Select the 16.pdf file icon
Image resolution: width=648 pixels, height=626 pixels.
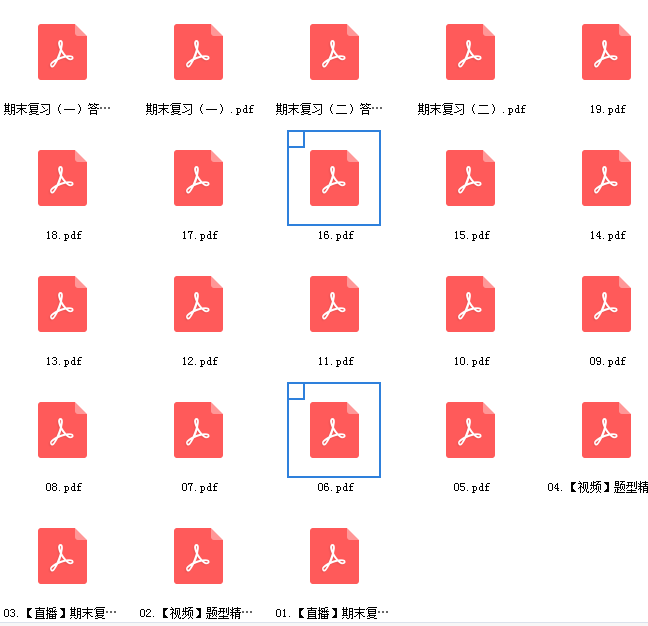(334, 178)
